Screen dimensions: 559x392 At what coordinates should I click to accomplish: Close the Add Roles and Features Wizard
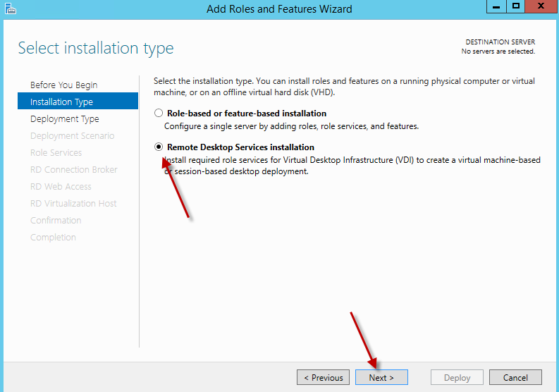tap(540, 6)
